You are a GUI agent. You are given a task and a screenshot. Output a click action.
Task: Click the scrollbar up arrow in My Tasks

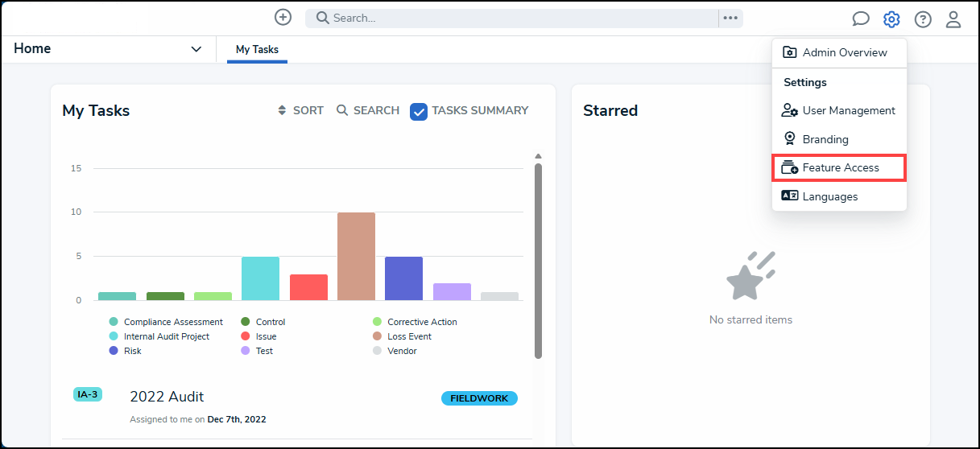538,156
